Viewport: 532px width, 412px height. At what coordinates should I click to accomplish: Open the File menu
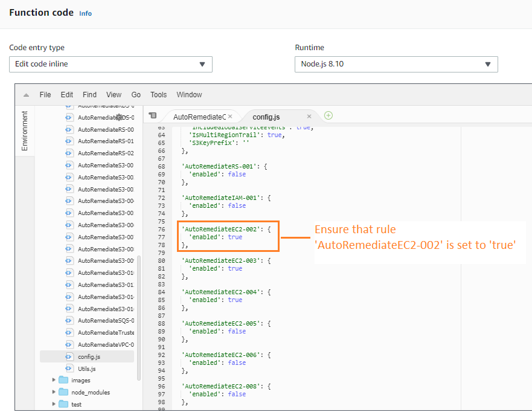pyautogui.click(x=45, y=94)
